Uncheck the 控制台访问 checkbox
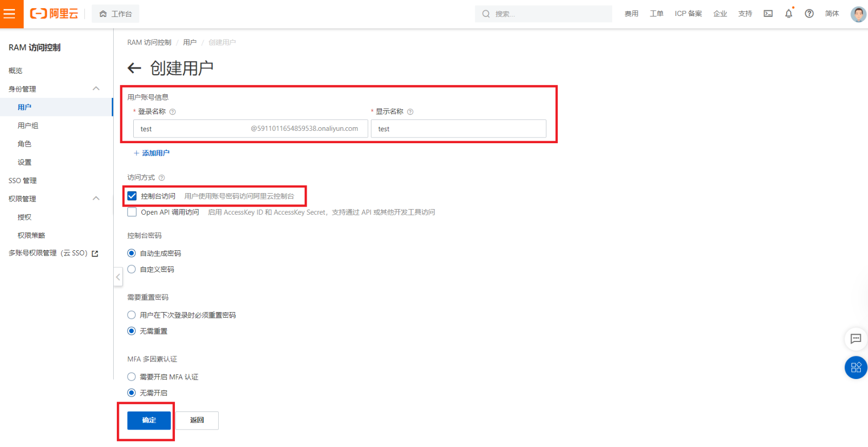Image resolution: width=868 pixels, height=447 pixels. point(132,196)
